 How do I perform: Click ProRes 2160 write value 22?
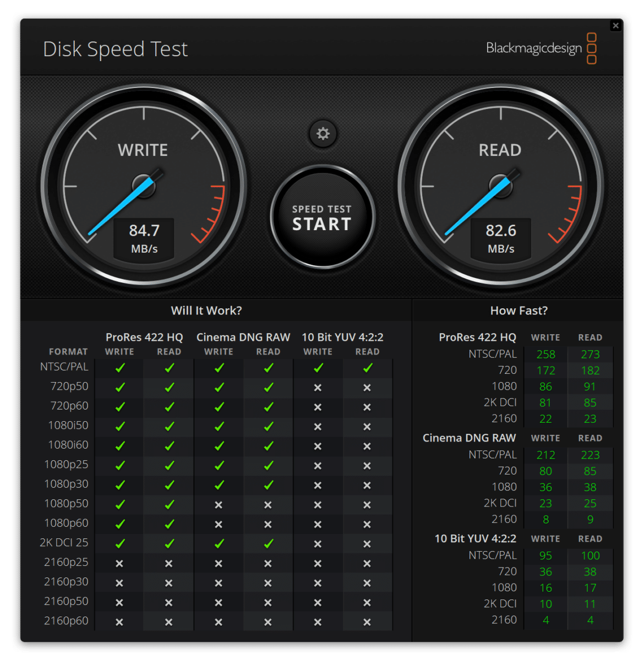coord(545,419)
